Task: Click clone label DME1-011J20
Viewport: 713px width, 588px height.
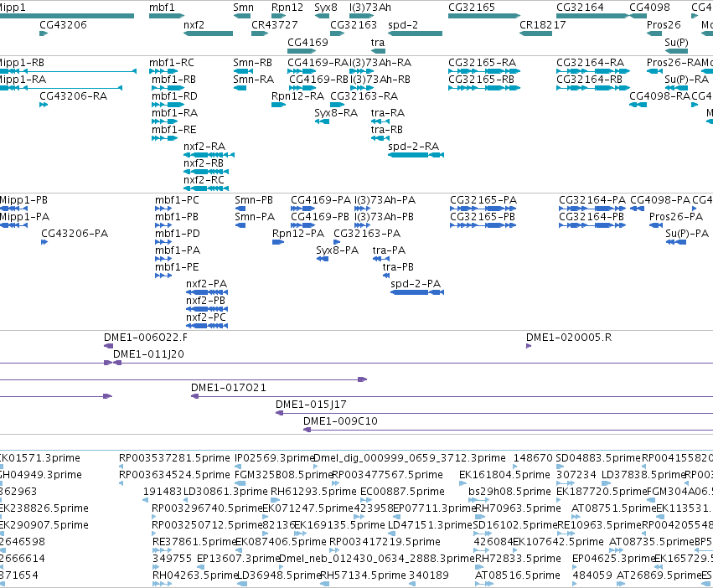Action: pyautogui.click(x=148, y=353)
